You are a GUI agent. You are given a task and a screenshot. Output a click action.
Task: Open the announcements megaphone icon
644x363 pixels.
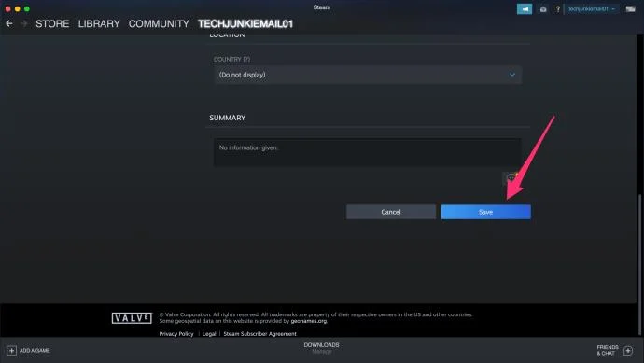pyautogui.click(x=525, y=9)
